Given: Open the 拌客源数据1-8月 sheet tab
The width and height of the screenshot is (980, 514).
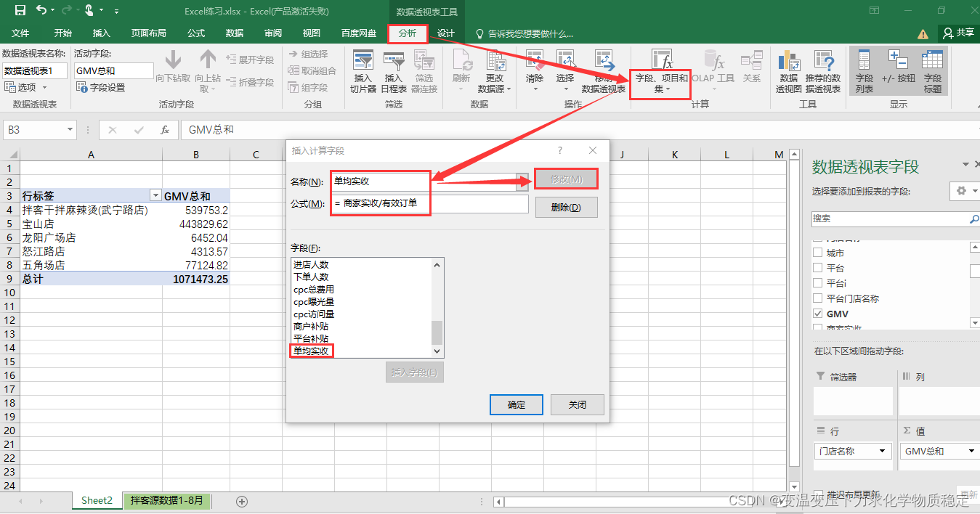Looking at the screenshot, I should pos(167,500).
